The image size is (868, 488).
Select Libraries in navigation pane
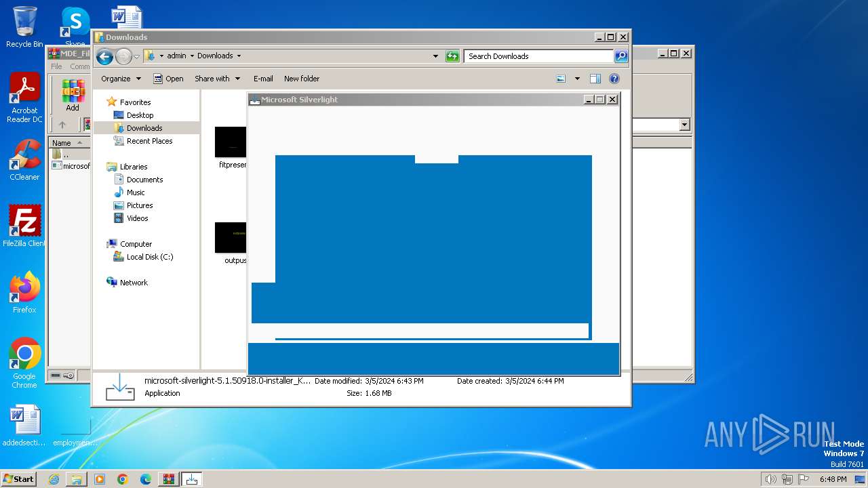[x=134, y=167]
